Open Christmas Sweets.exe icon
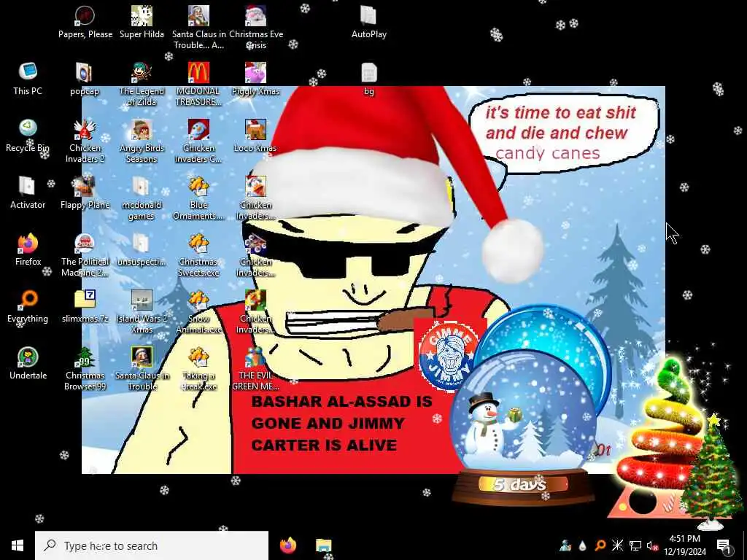 pos(198,254)
